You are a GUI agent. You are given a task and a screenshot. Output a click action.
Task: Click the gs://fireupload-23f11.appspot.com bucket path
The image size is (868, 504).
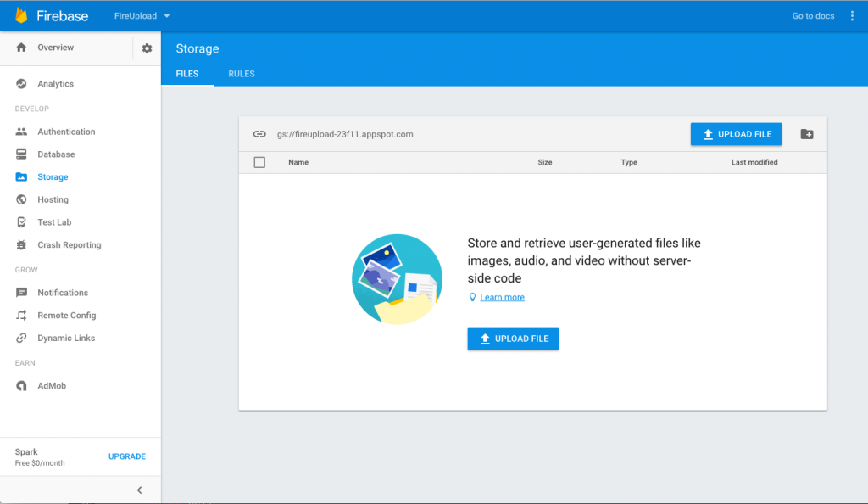(x=345, y=134)
